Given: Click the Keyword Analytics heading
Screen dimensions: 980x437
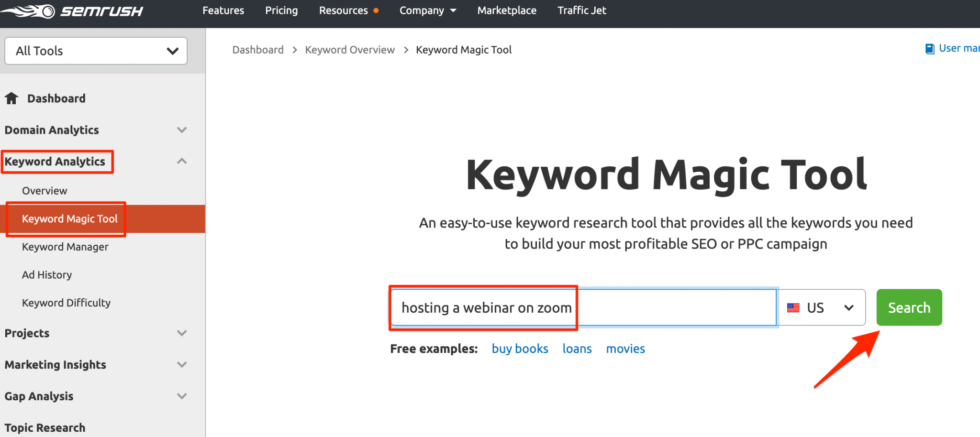Looking at the screenshot, I should 55,162.
